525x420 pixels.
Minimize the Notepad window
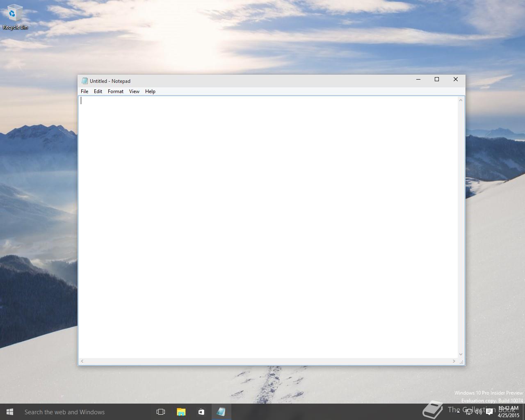point(418,80)
